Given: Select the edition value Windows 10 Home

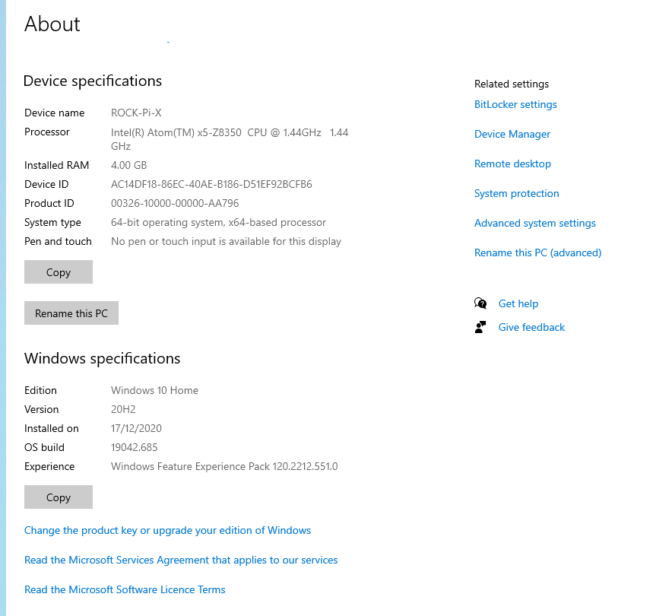Looking at the screenshot, I should point(155,391).
